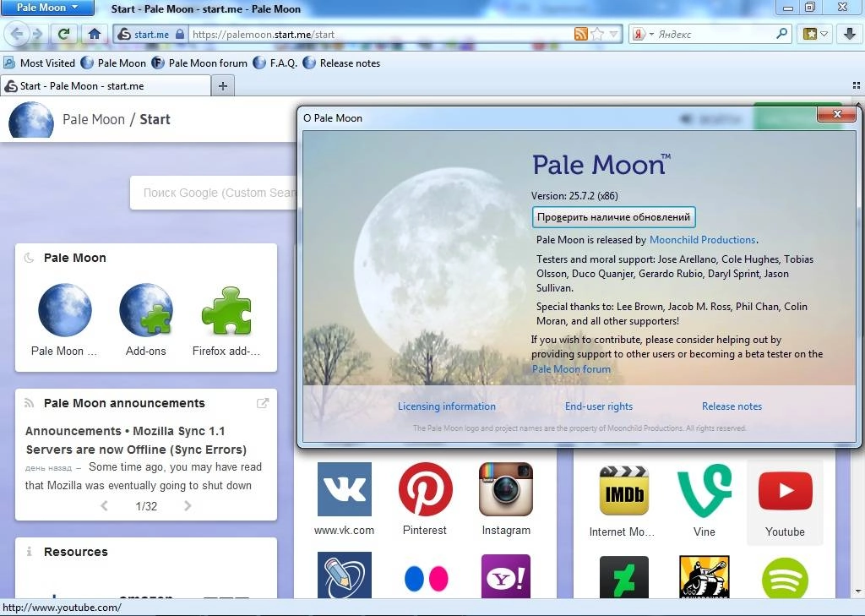Open the Vine shortcut icon
The image size is (865, 616).
[705, 490]
